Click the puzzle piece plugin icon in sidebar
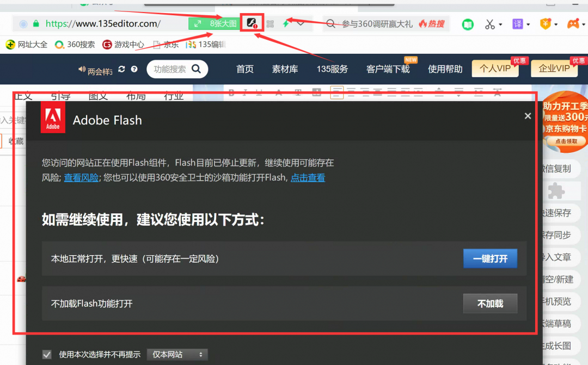Viewport: 588px width, 365px height. point(556,191)
